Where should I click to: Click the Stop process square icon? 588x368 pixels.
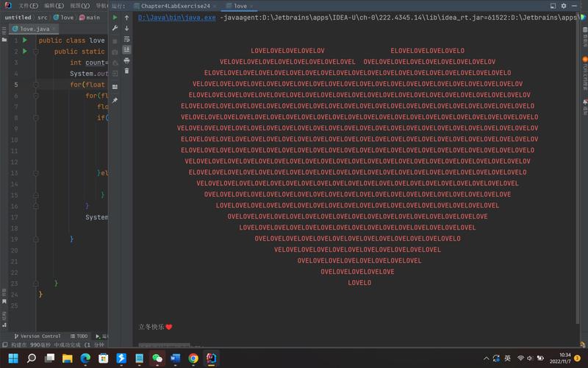coord(115,40)
